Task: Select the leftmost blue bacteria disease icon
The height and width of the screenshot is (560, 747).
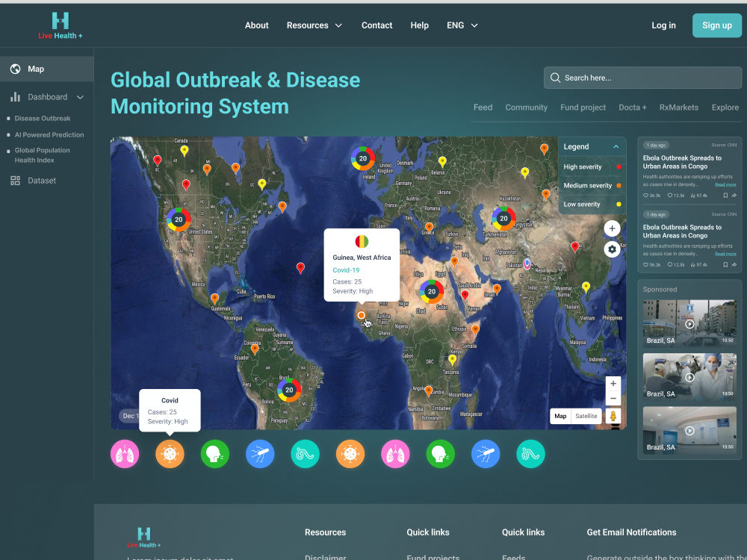Action: tap(260, 454)
